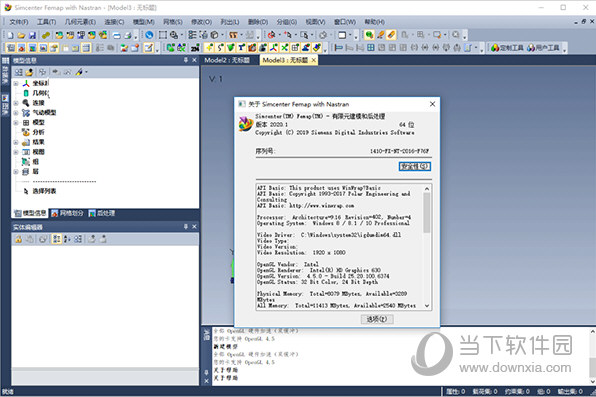Toggle the highlighted eraser toolbar button
This screenshot has width=596, height=397.
(x=391, y=35)
